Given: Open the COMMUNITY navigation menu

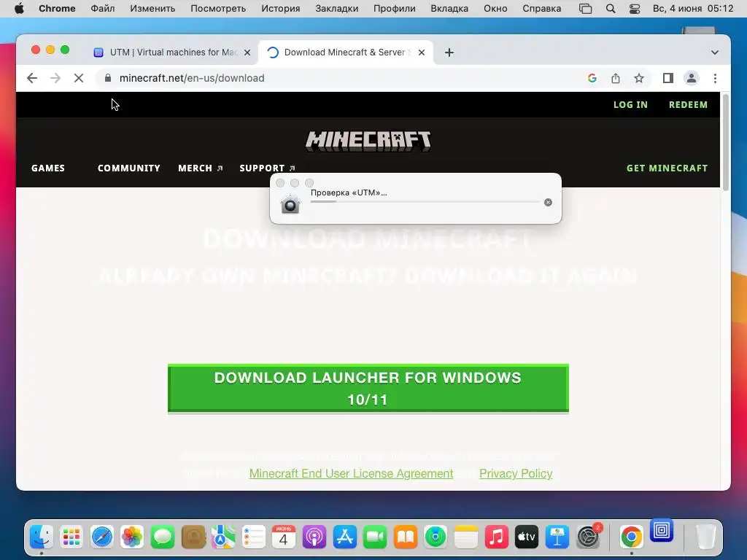Looking at the screenshot, I should click(x=128, y=168).
